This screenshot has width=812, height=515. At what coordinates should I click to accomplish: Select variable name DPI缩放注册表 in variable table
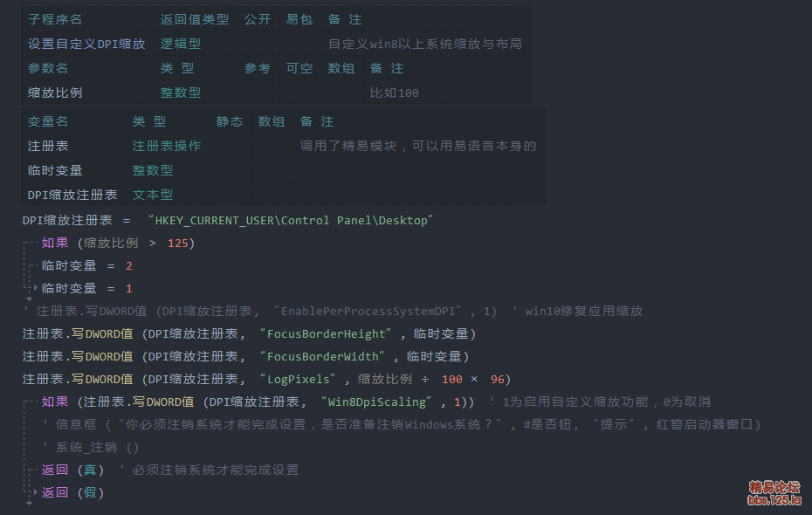72,195
